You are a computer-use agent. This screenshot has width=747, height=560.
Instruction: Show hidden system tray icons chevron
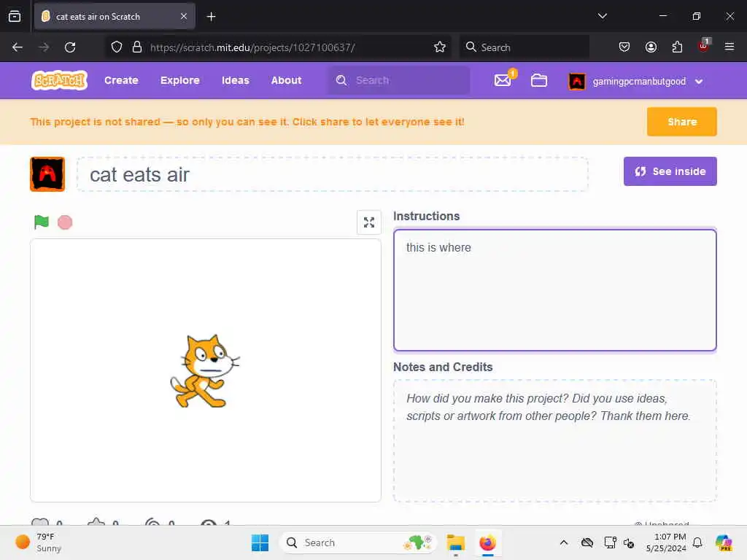[564, 542]
